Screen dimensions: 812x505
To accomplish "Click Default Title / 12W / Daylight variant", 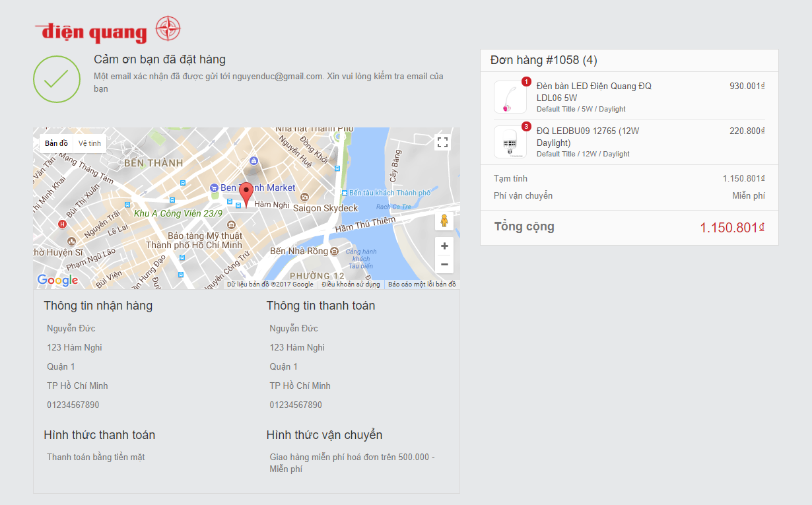I will tap(583, 154).
